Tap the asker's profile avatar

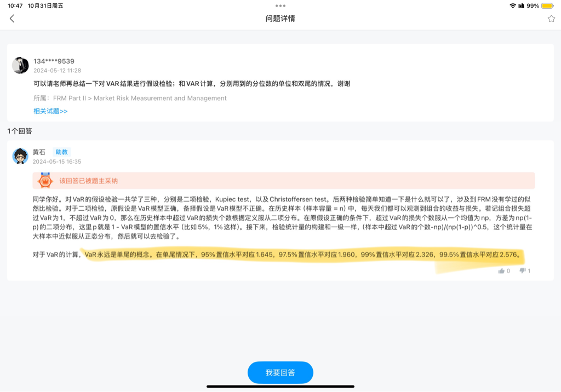click(x=20, y=66)
